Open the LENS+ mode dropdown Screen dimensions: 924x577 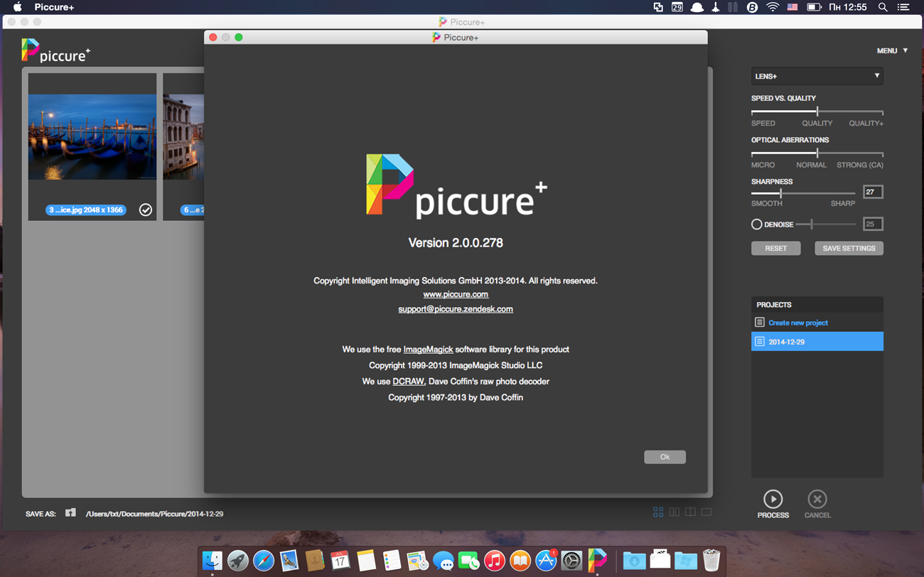(x=817, y=76)
